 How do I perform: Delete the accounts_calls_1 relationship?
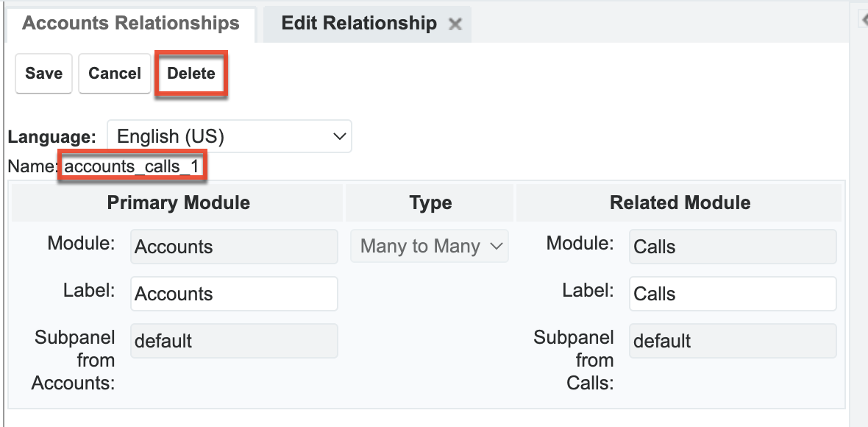tap(191, 73)
